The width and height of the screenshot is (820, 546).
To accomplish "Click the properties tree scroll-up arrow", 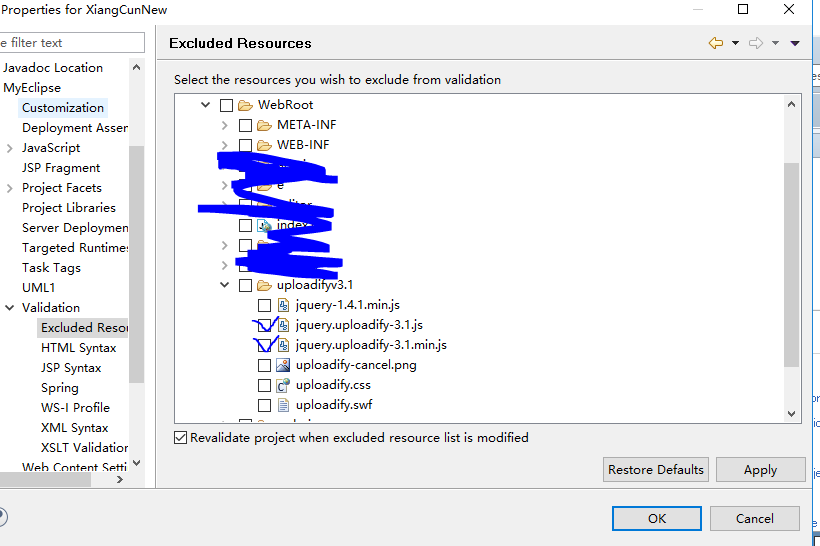I will (136, 67).
